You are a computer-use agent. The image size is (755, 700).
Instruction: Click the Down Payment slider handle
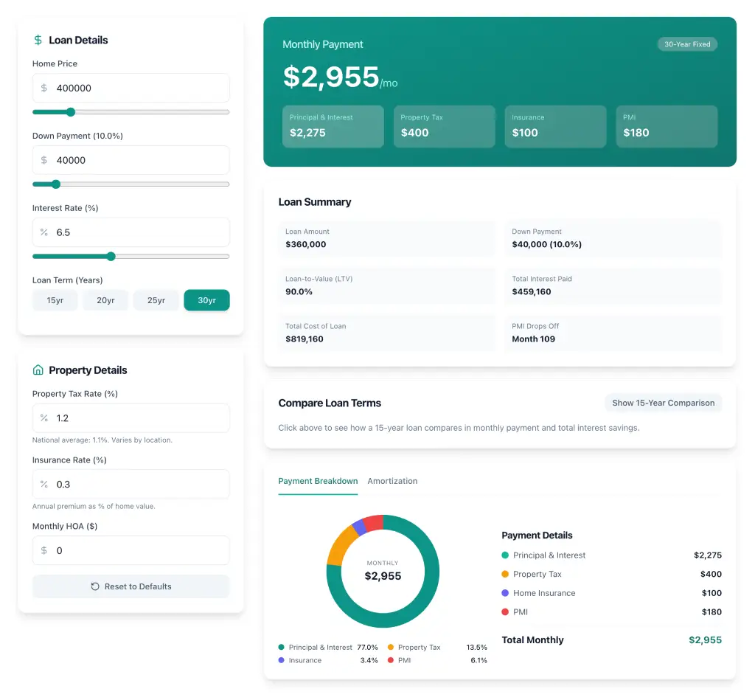[x=56, y=184]
